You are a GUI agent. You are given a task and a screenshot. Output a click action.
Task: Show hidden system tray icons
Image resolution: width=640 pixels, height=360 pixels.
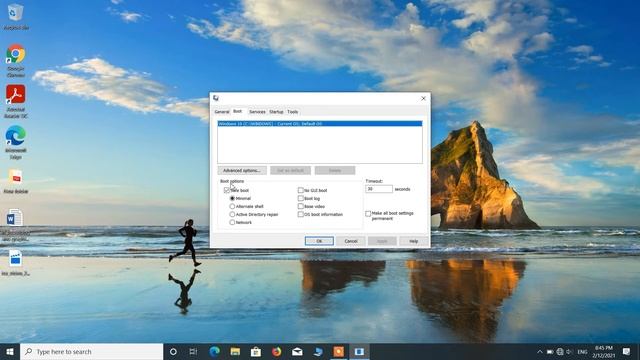pos(540,352)
